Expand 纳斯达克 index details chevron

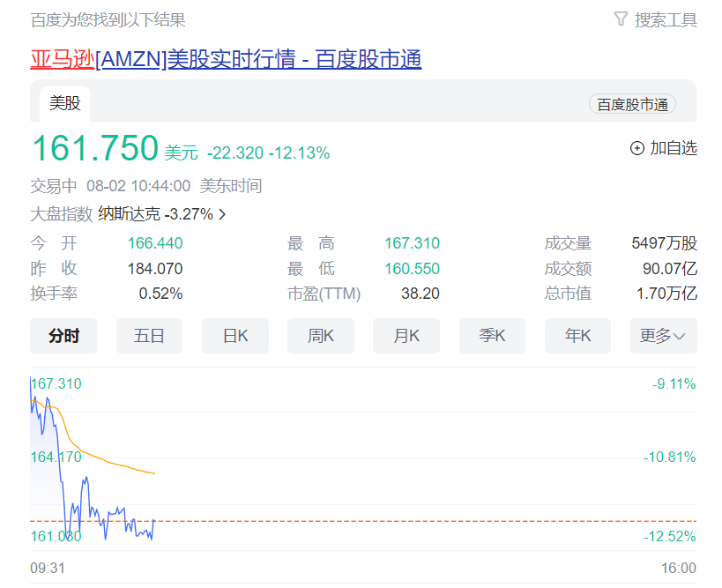[222, 214]
